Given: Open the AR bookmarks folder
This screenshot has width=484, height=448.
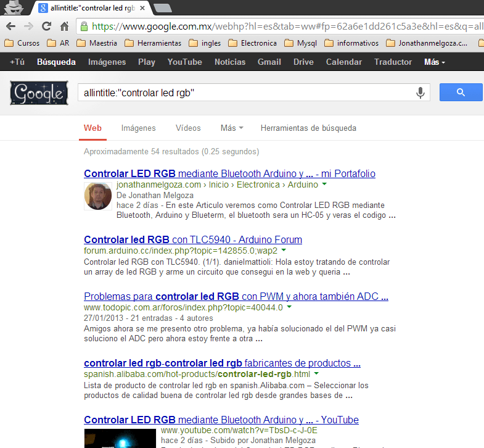Looking at the screenshot, I should [59, 43].
